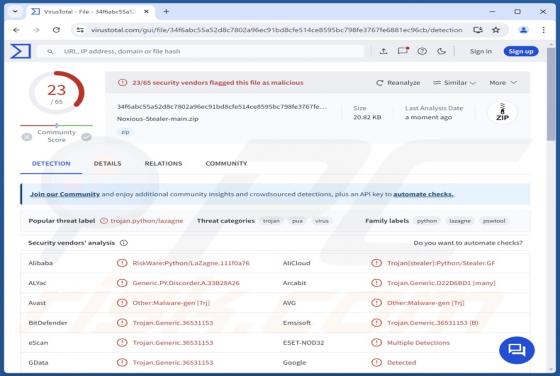Click the VirusTotal logo icon
Viewport: 560px width, 376px height.
[20, 51]
